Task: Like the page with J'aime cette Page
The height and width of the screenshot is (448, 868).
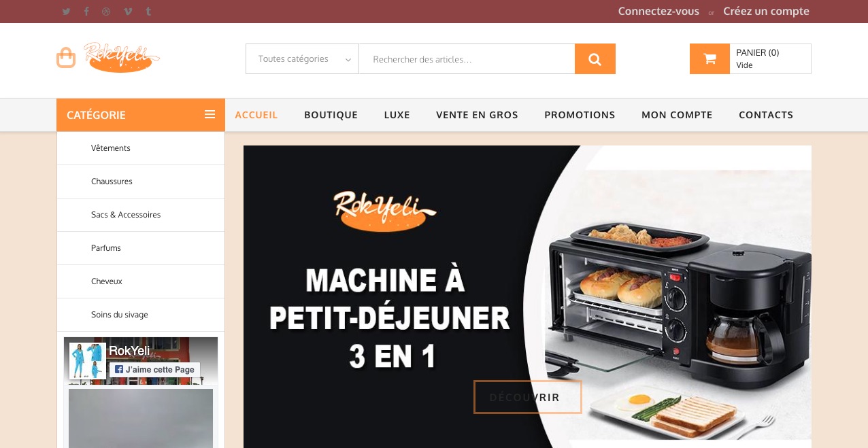Action: pyautogui.click(x=155, y=370)
